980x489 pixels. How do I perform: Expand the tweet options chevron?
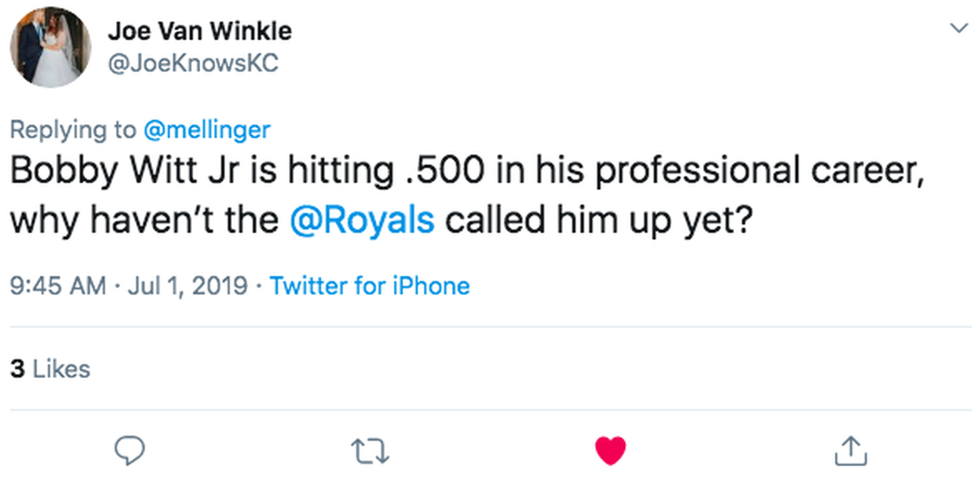[958, 28]
